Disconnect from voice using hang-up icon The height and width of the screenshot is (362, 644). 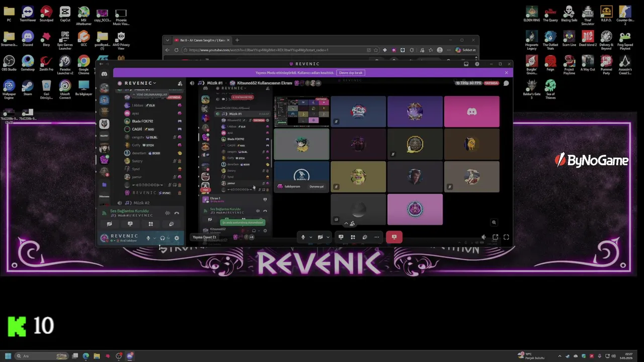point(177,213)
